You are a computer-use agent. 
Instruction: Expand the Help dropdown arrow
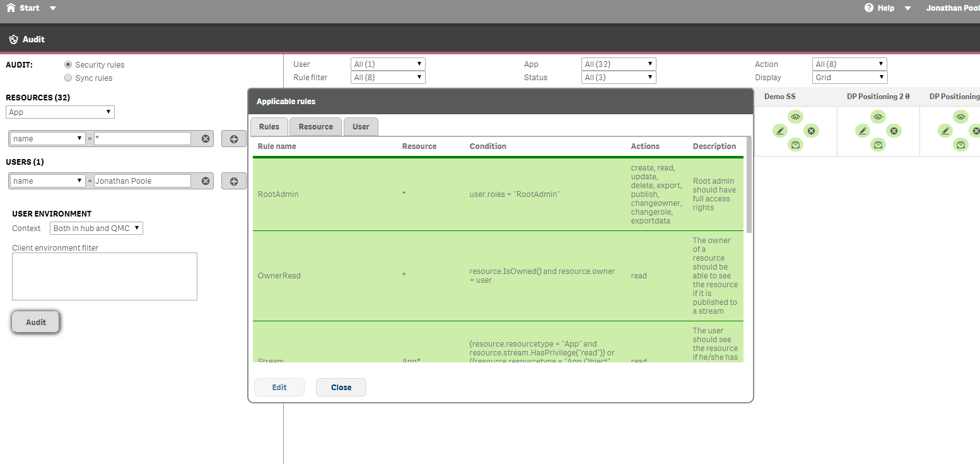(x=908, y=8)
